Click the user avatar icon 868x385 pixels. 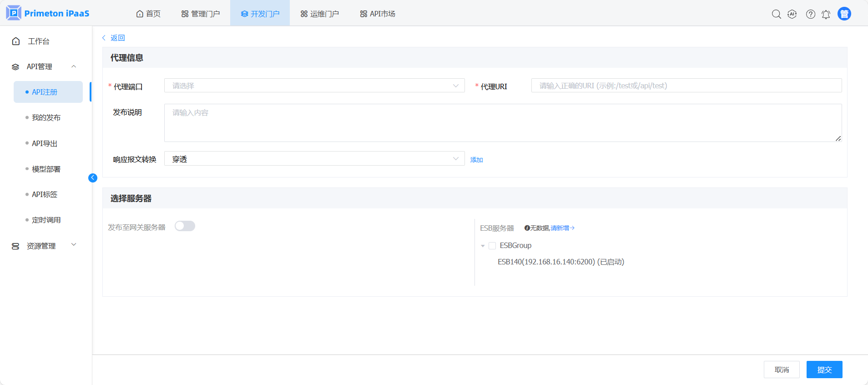click(x=844, y=14)
